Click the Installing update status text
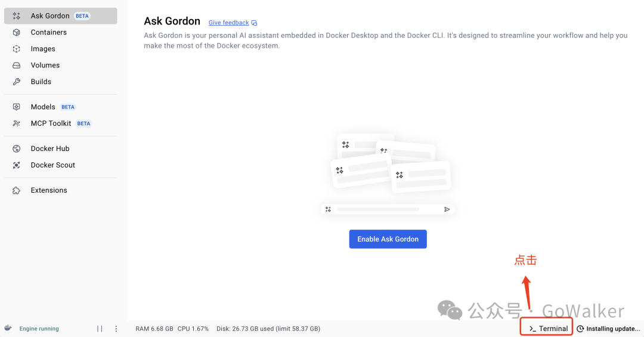Viewport: 644px width, 337px height. [x=613, y=329]
